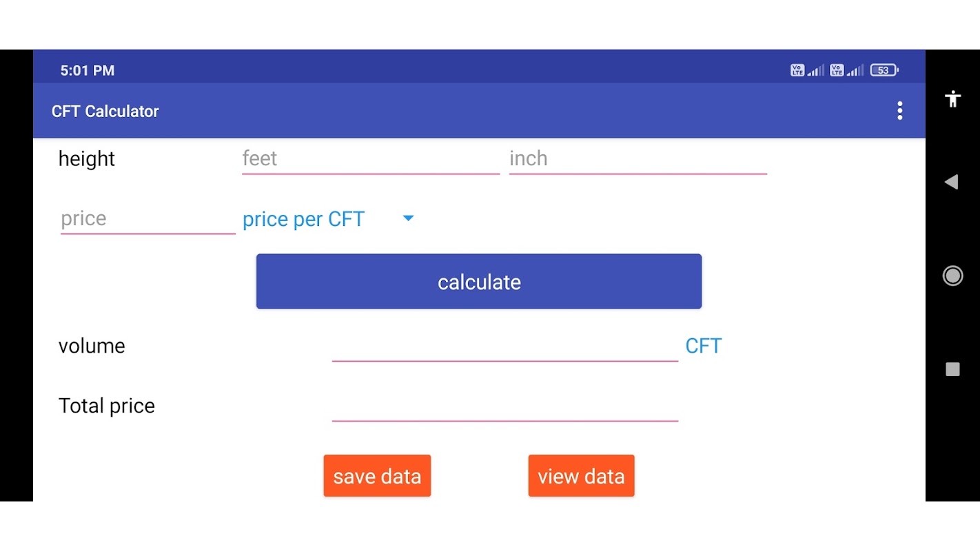This screenshot has height=551, width=980.
Task: Tap the CFT Calculator title
Action: pos(105,112)
